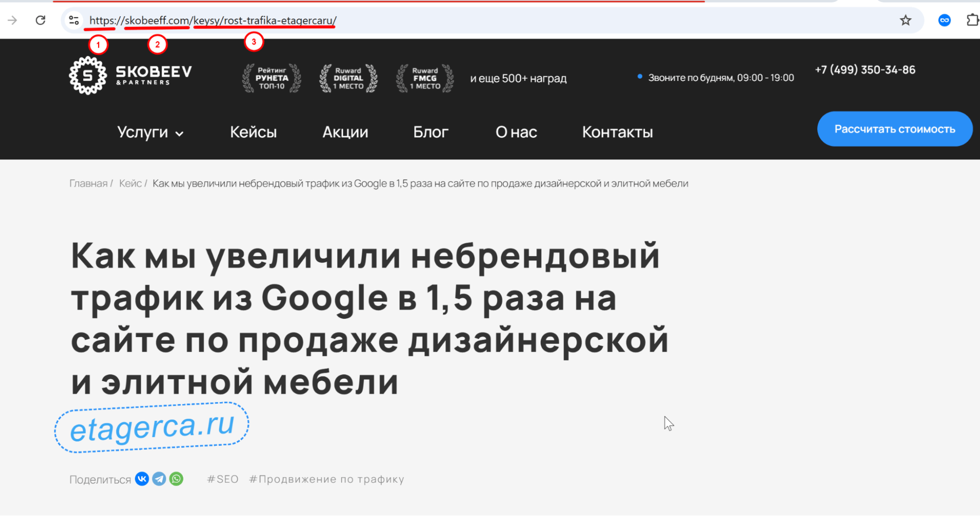Open site information icon in address bar
The height and width of the screenshot is (516, 980).
tap(74, 20)
